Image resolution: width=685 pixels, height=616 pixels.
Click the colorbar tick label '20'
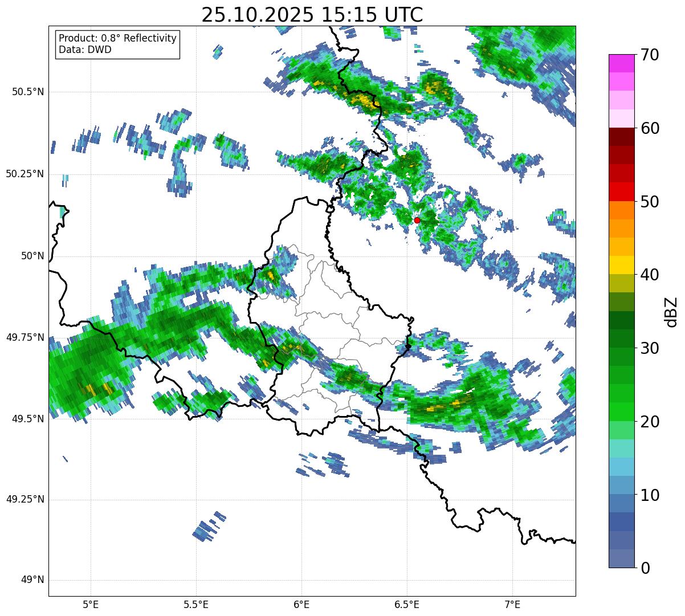pos(650,422)
